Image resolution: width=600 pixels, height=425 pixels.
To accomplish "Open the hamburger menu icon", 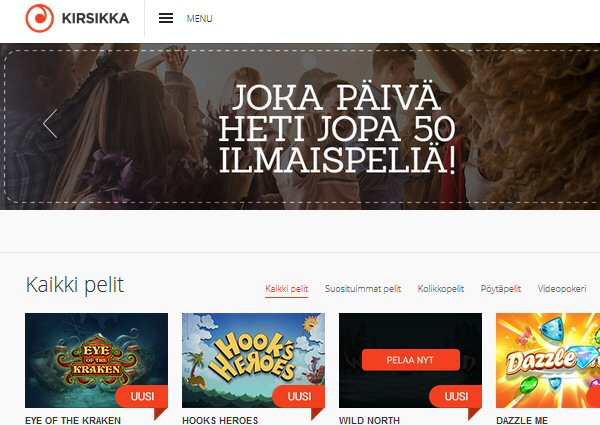I will click(166, 18).
